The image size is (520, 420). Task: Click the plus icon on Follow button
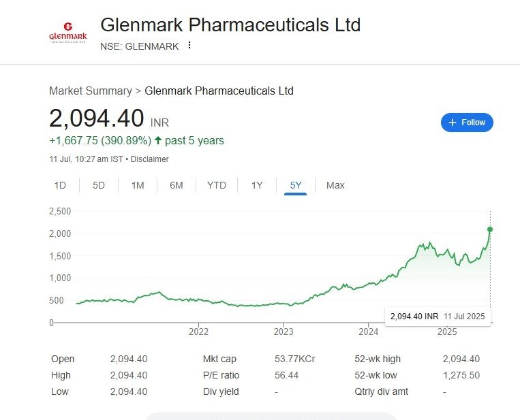[x=453, y=123]
